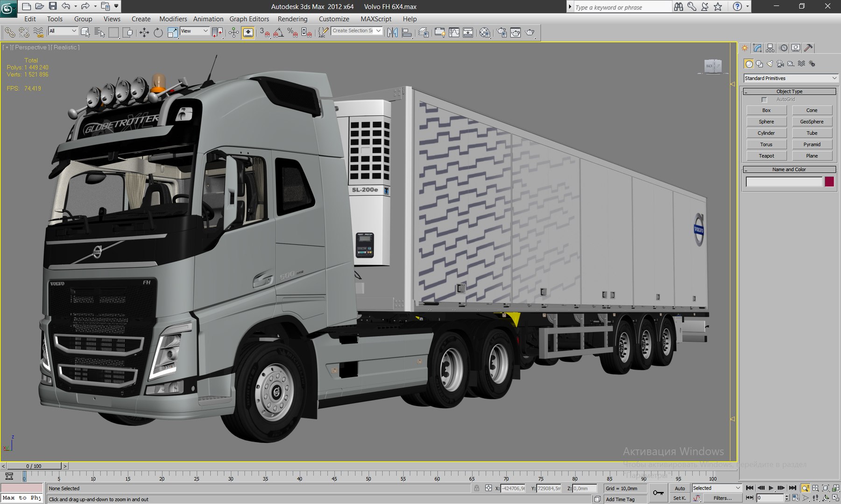Open the Material Editor

click(485, 32)
